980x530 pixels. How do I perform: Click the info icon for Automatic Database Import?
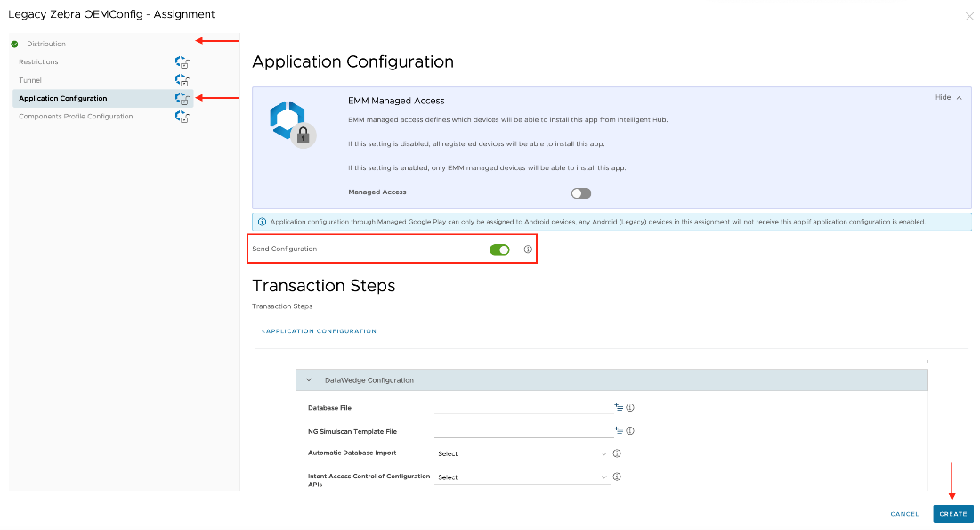point(617,453)
